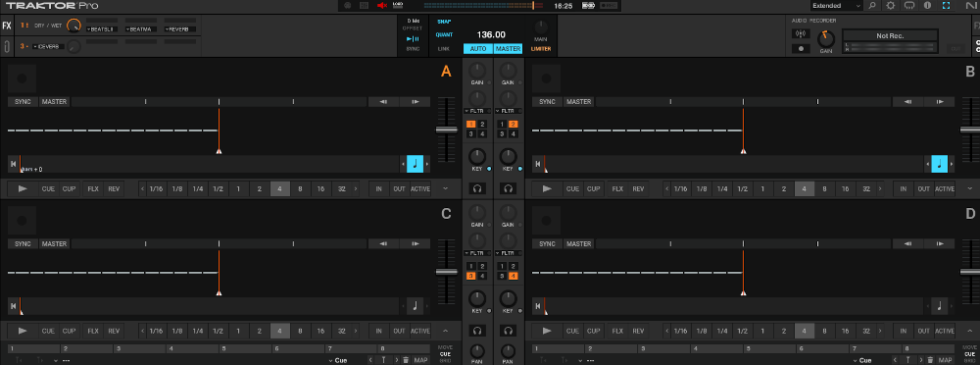Adjust Audio Recorder GAIN knob

coord(826,39)
